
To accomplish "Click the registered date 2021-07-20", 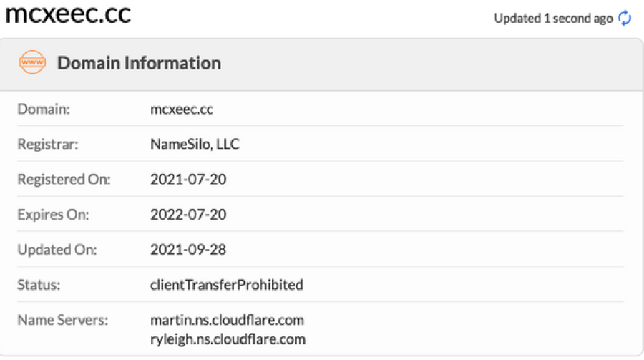I will (188, 179).
